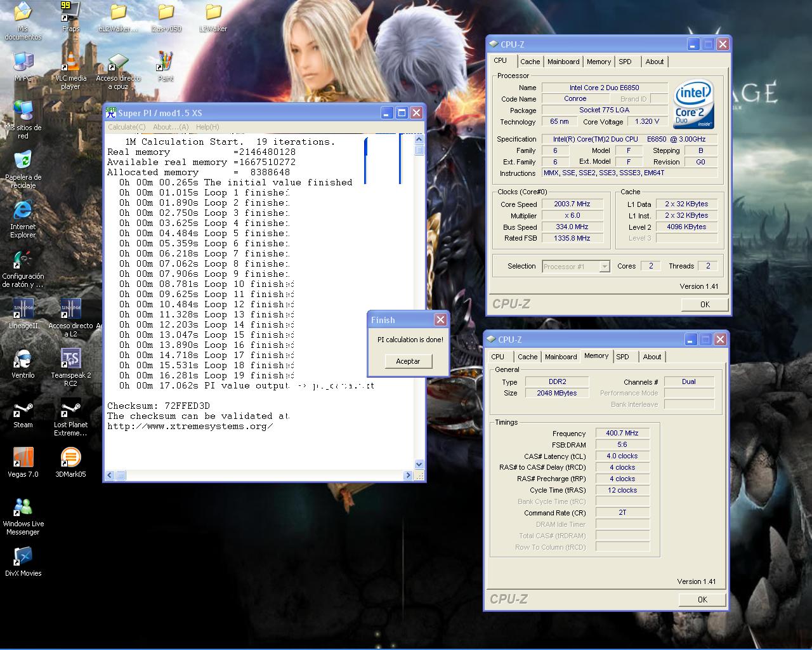
Task: Click Aceptar in the Finish dialog
Action: 408,361
